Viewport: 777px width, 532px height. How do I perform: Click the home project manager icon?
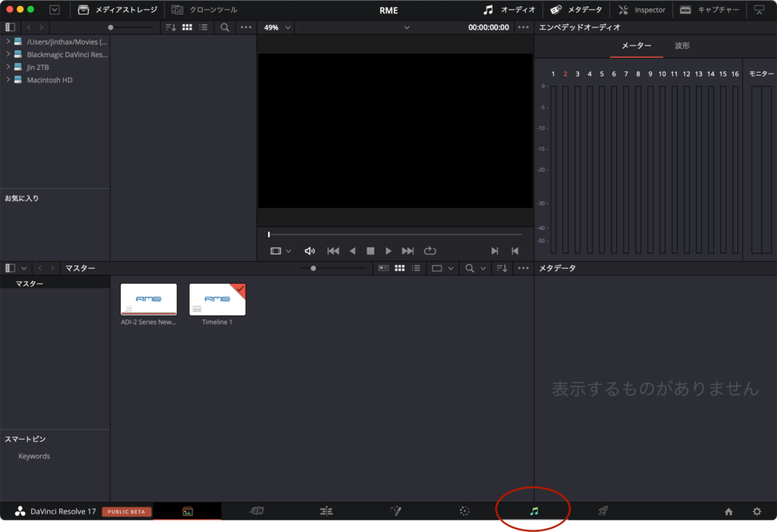728,512
